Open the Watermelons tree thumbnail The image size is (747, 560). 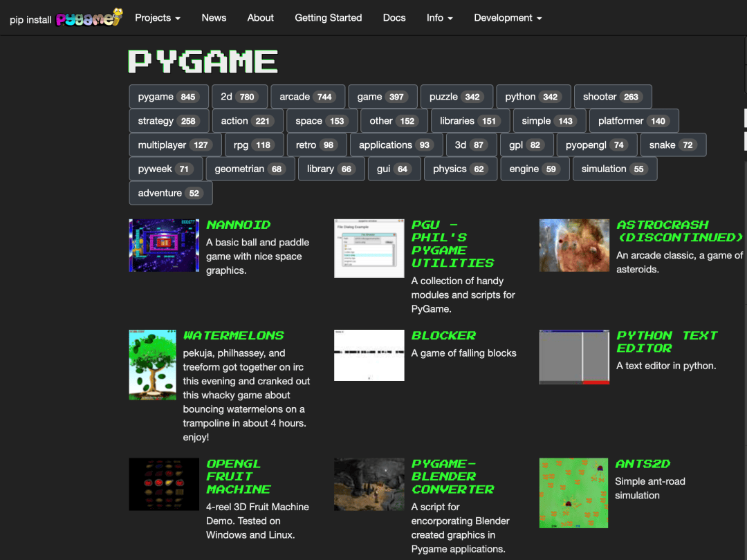pyautogui.click(x=152, y=365)
